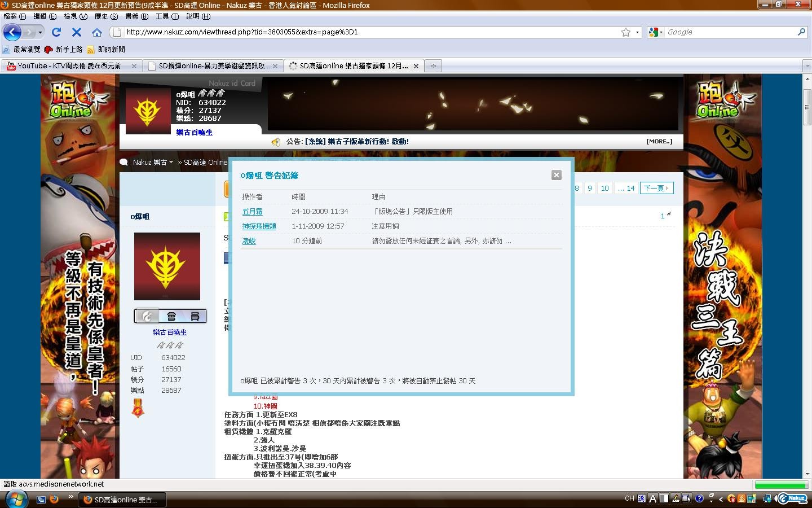Close the SD鋼彈online tab
The image size is (812, 508).
pos(275,66)
